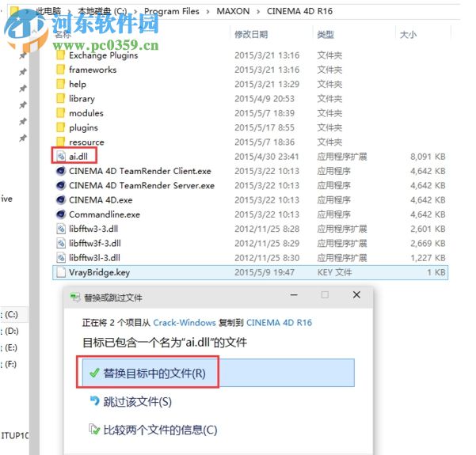Click the TeamRender Server.exe application icon

[61, 185]
